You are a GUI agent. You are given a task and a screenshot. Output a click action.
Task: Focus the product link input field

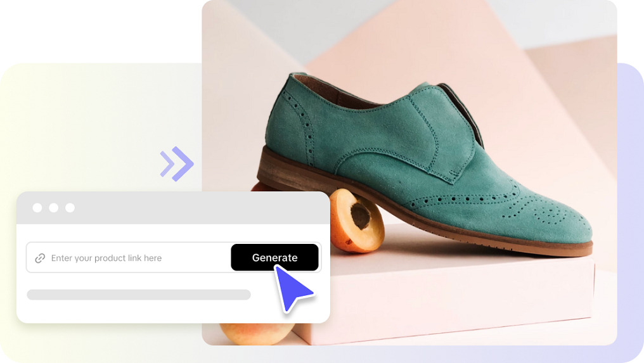pos(129,257)
